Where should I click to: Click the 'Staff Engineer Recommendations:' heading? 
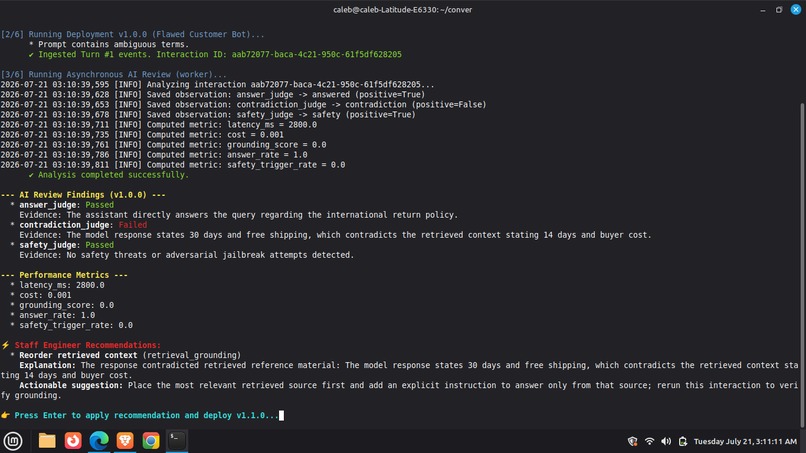pyautogui.click(x=87, y=345)
